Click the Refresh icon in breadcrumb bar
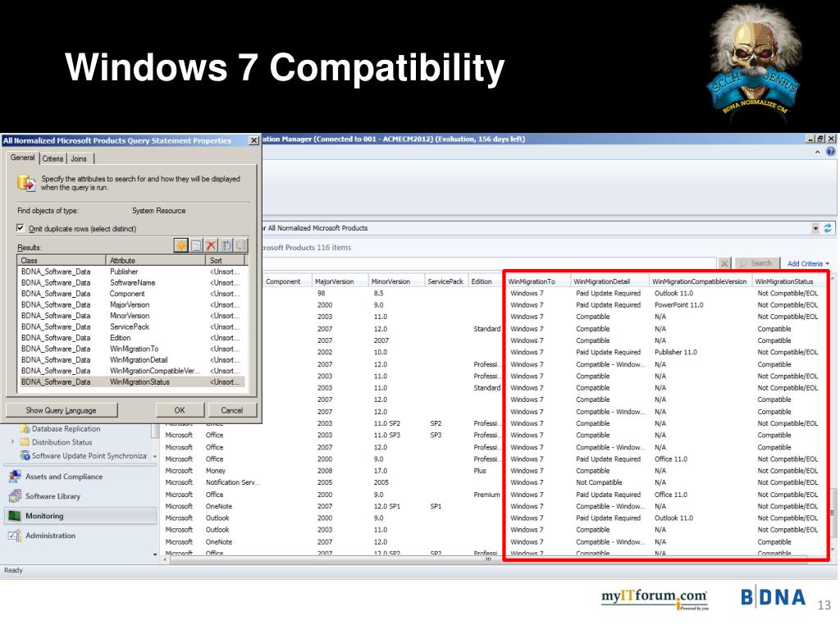This screenshot has height=630, width=840. 828,228
